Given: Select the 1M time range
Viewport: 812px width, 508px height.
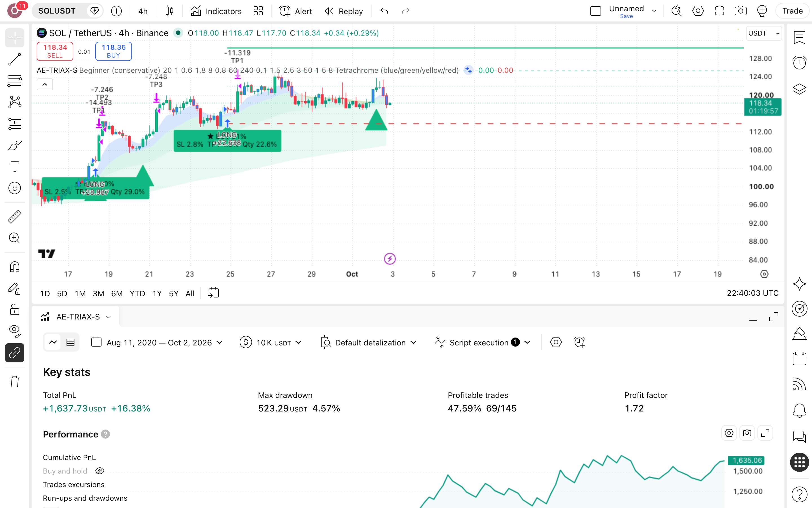Looking at the screenshot, I should click(80, 293).
